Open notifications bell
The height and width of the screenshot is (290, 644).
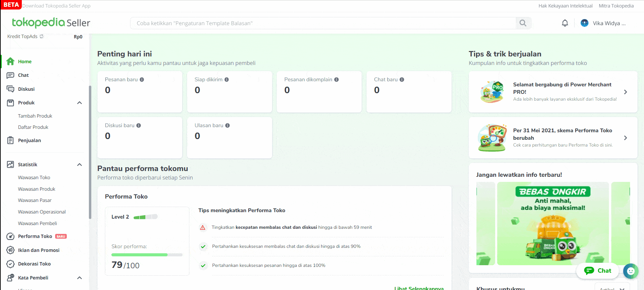(x=565, y=23)
